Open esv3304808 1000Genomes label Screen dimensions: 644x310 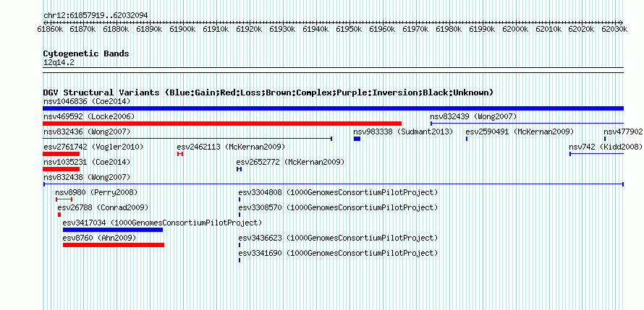pyautogui.click(x=338, y=192)
